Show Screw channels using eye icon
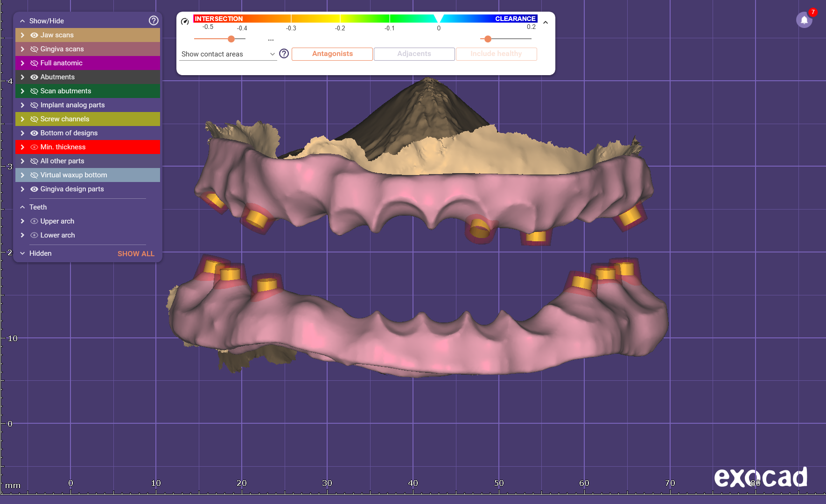 pyautogui.click(x=34, y=119)
